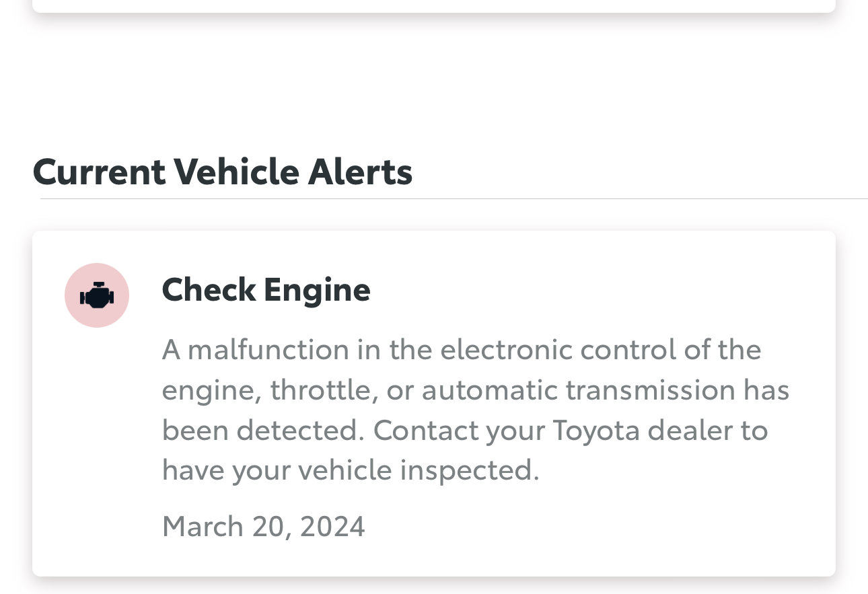The height and width of the screenshot is (594, 868).
Task: Tap the Current Vehicle Alerts heading
Action: 222,171
